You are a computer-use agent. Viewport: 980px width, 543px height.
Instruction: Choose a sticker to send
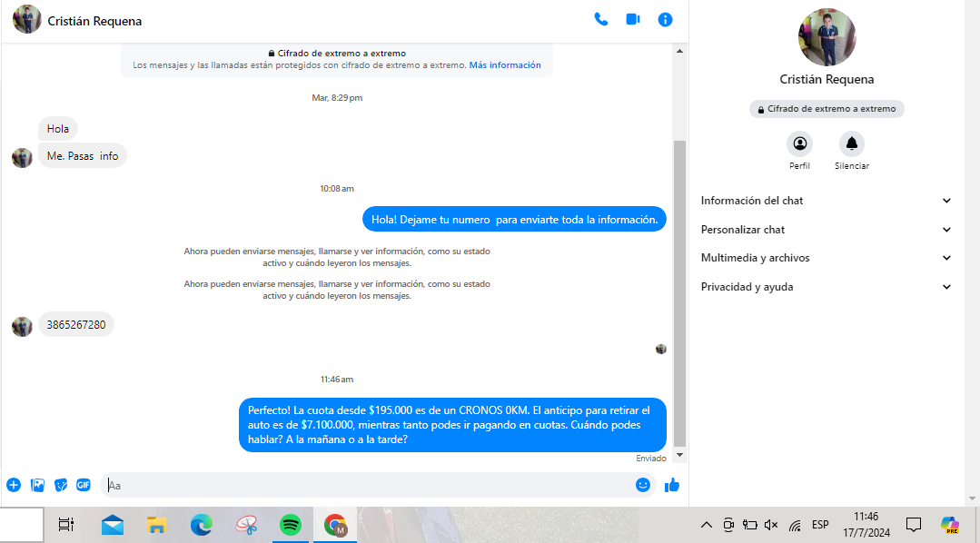point(61,485)
